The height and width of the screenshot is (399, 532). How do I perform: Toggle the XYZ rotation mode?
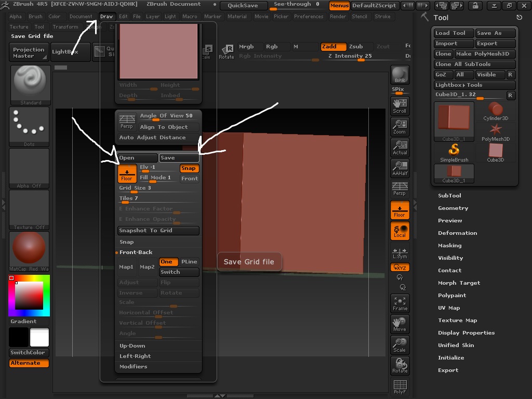(400, 268)
